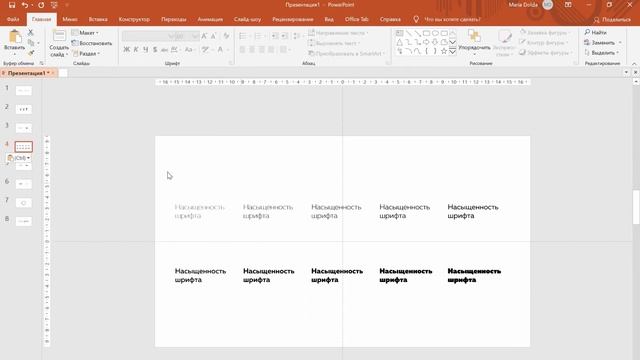
Task: Select the Format Painter brush icon
Action: coord(31,53)
